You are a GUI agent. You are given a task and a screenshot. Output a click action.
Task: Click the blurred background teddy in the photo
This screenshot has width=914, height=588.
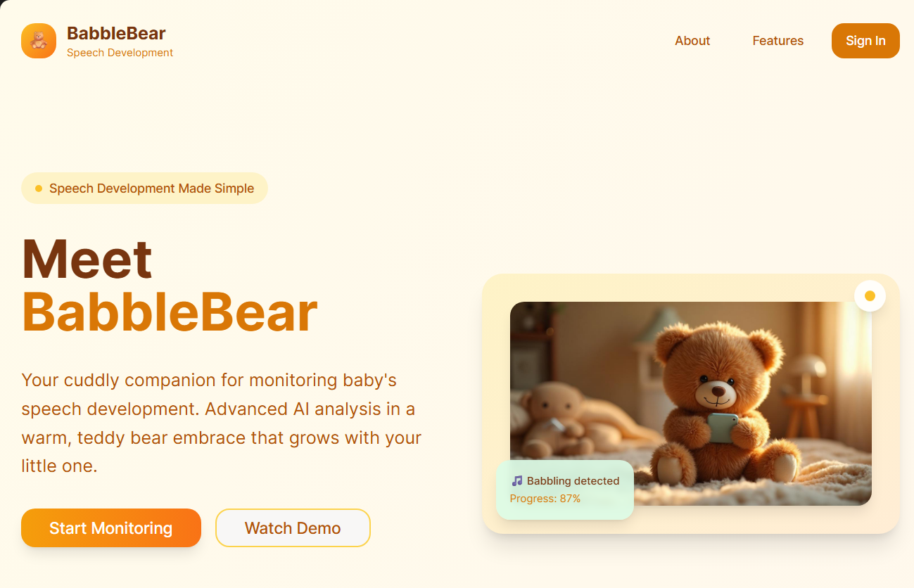551,419
